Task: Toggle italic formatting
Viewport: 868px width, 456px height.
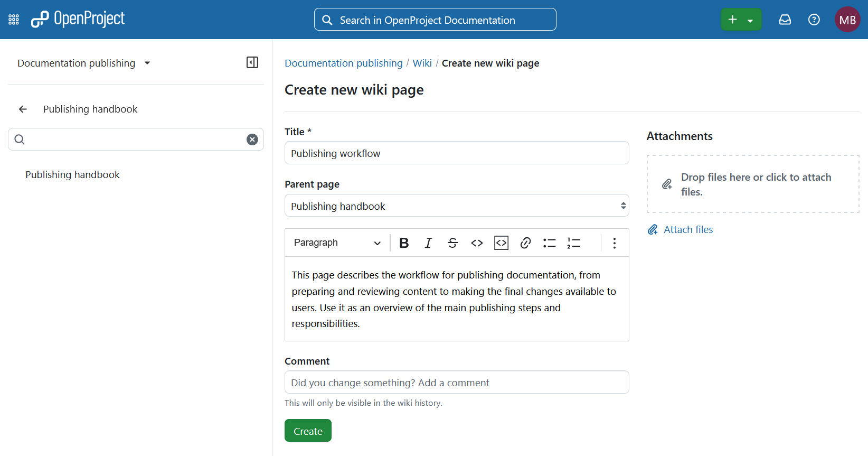Action: tap(428, 243)
